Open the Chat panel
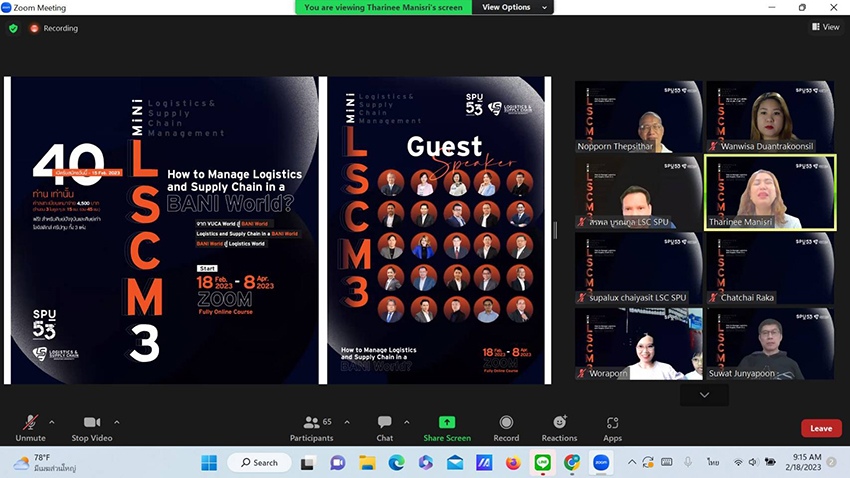This screenshot has width=850, height=478. pyautogui.click(x=385, y=428)
